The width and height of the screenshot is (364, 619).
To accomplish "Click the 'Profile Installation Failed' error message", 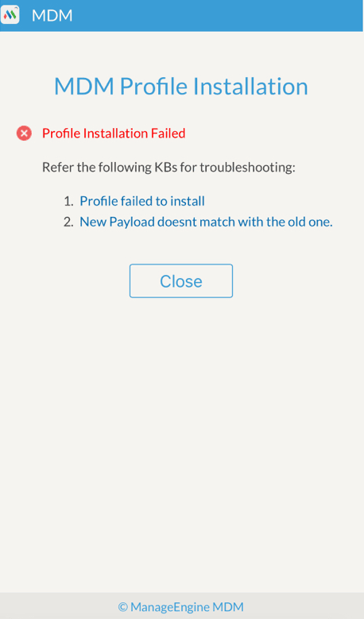I will click(114, 133).
